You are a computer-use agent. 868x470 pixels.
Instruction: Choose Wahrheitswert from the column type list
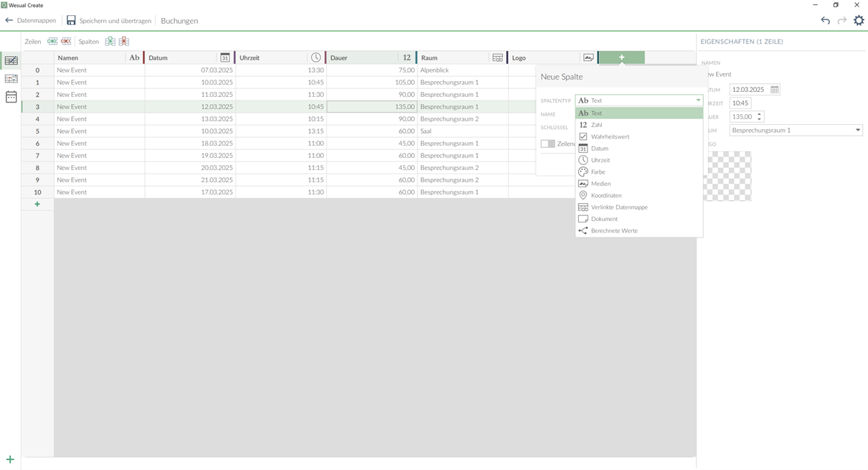(x=610, y=136)
